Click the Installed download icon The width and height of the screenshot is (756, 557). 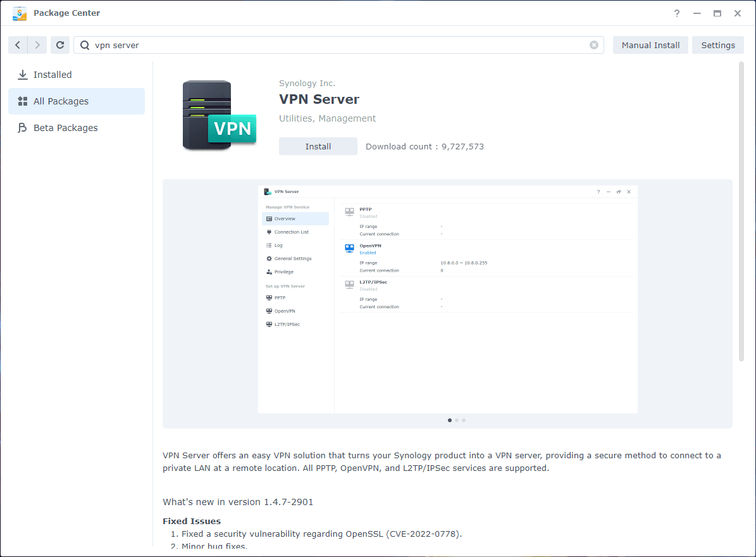pyautogui.click(x=22, y=75)
